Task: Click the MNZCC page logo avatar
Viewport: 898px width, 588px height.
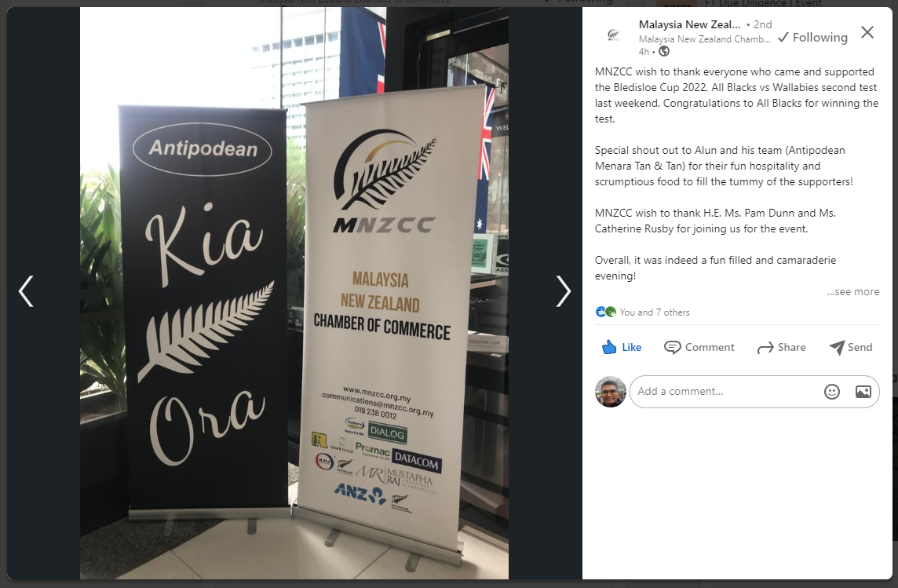Action: click(x=613, y=35)
